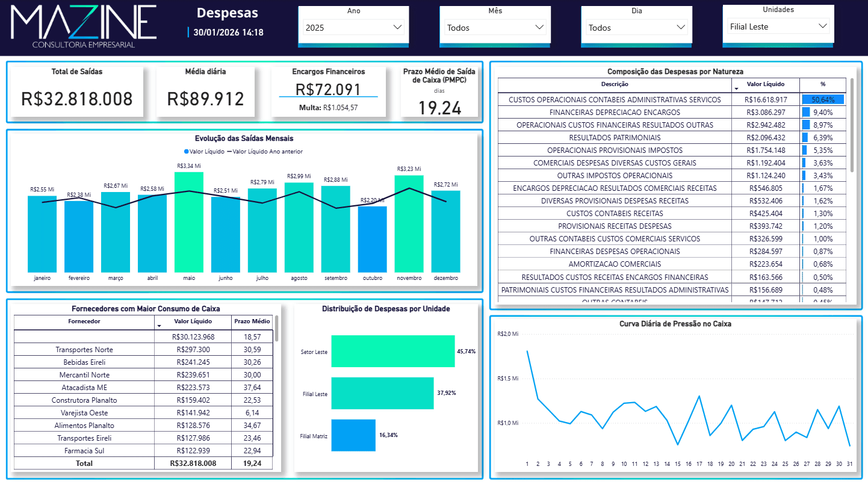
Task: Click the % column header
Action: click(x=823, y=84)
